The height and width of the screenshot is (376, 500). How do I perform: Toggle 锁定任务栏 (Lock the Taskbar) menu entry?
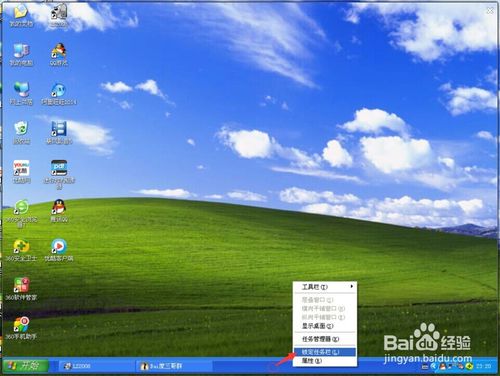pyautogui.click(x=325, y=352)
